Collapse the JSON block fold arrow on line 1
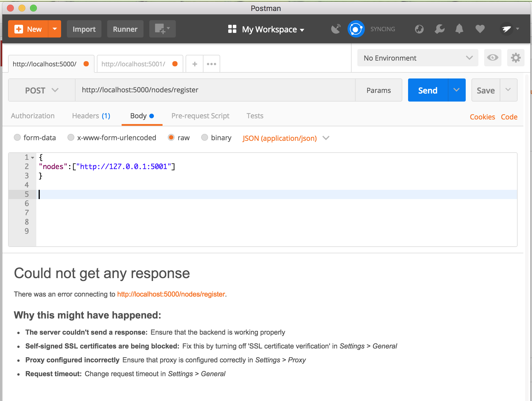532x401 pixels. [33, 158]
